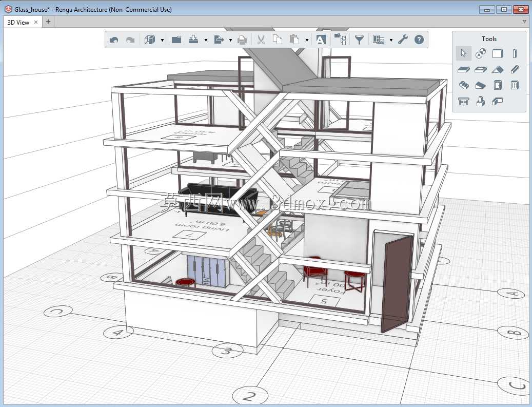Screen dimensions: 532x407
Task: Switch to the 3D View tab
Action: point(18,23)
